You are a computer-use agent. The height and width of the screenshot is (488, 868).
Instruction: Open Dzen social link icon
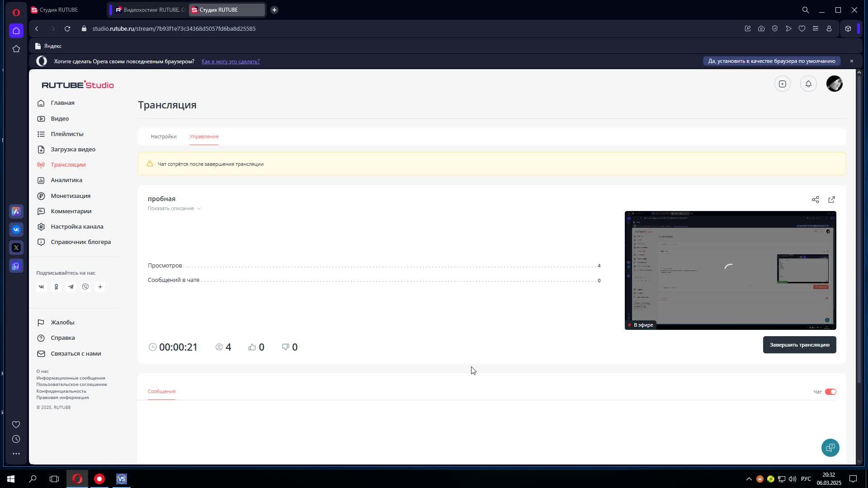tap(100, 287)
